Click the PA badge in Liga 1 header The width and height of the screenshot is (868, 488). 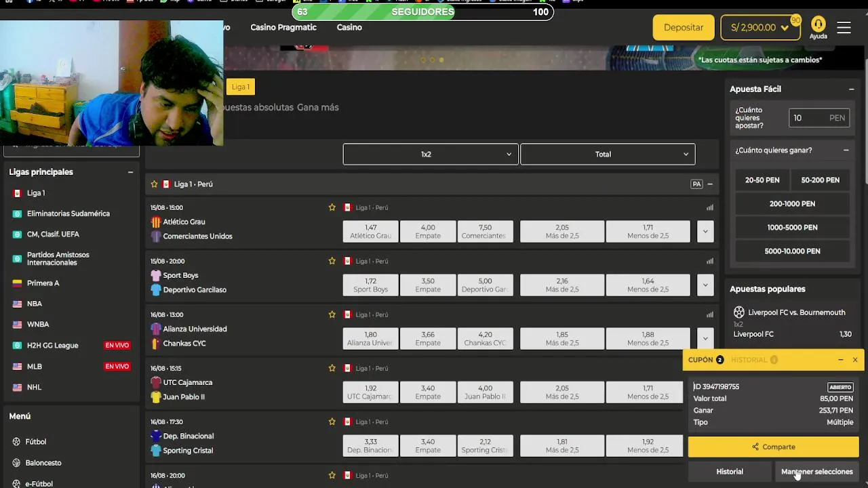tap(696, 184)
